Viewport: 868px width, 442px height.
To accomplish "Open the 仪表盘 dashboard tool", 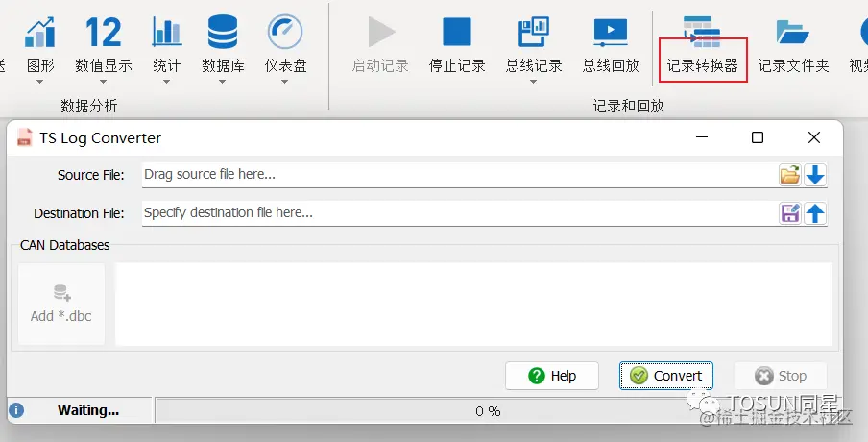I will pyautogui.click(x=285, y=44).
